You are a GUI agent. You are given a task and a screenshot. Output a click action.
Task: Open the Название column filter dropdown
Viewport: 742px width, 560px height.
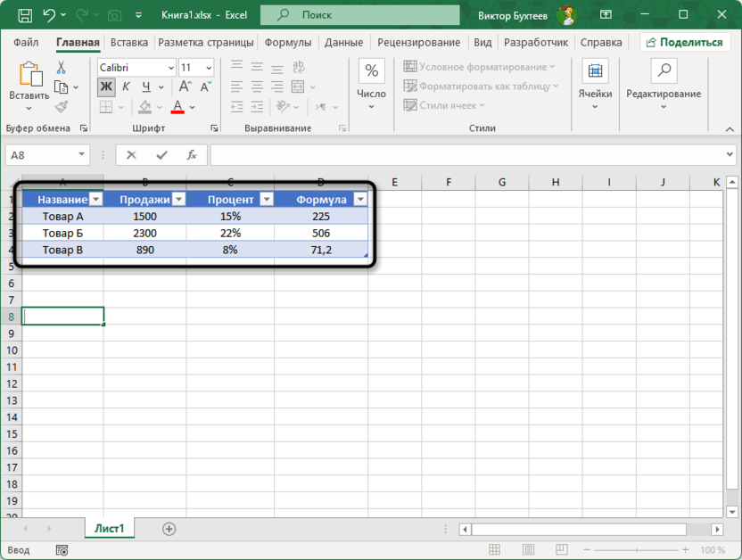95,200
